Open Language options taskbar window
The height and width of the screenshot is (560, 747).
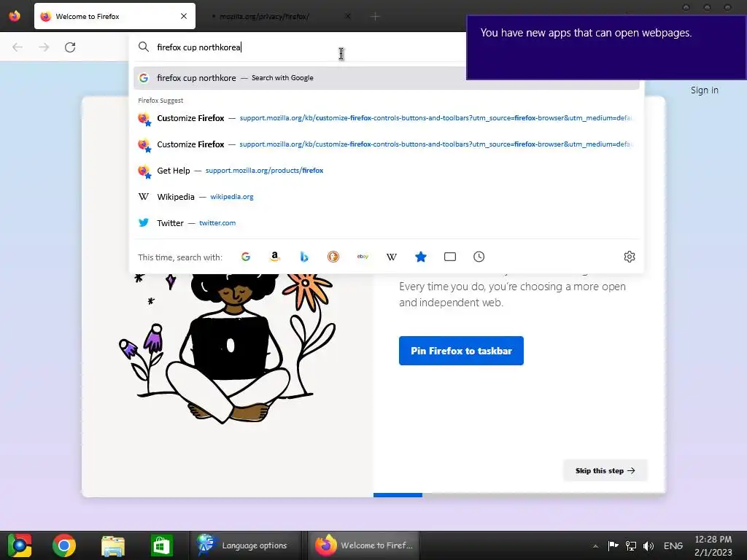click(245, 545)
